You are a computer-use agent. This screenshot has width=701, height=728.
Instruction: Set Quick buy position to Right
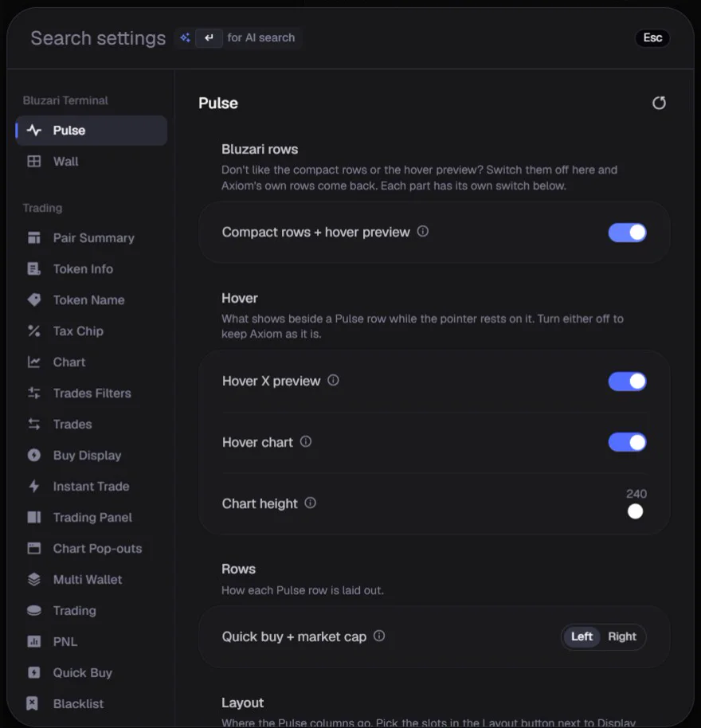pos(622,636)
